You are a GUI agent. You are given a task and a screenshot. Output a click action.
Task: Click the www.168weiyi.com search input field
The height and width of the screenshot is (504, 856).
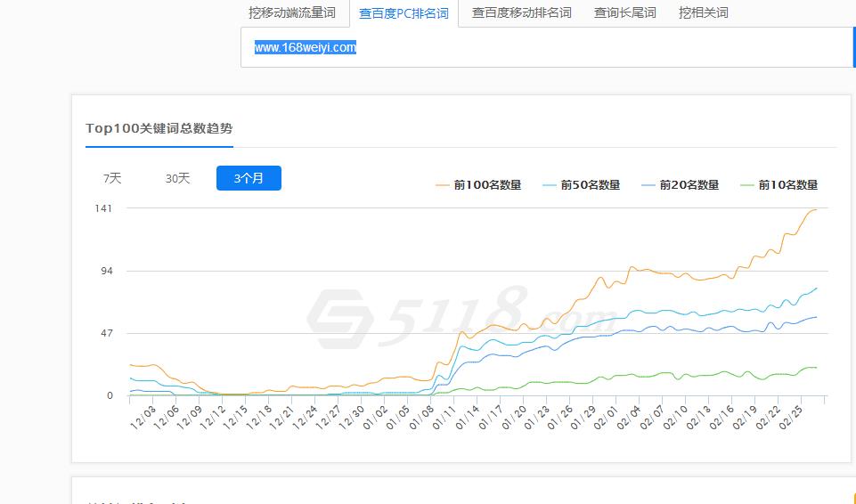coord(546,47)
